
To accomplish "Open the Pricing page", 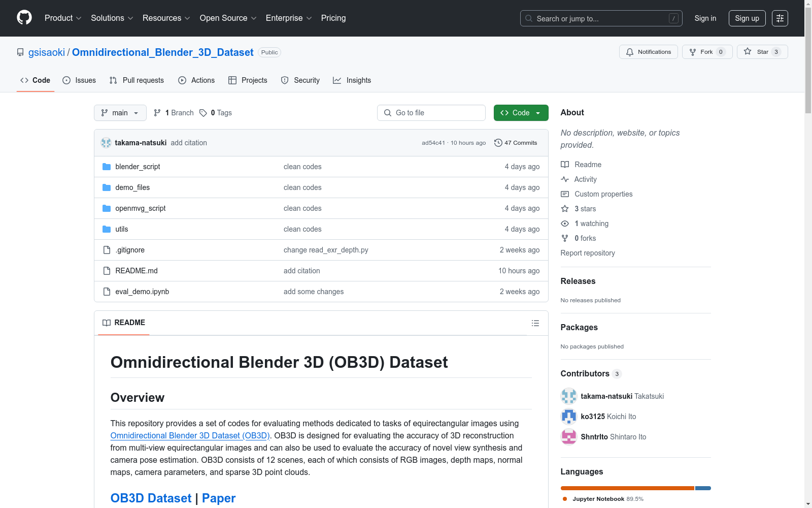I will pyautogui.click(x=333, y=18).
